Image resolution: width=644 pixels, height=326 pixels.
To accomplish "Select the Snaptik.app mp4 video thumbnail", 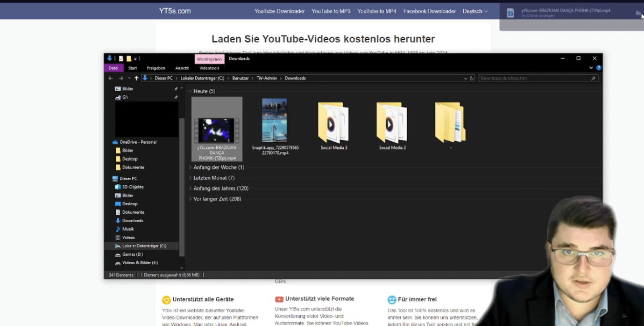I will click(x=275, y=120).
